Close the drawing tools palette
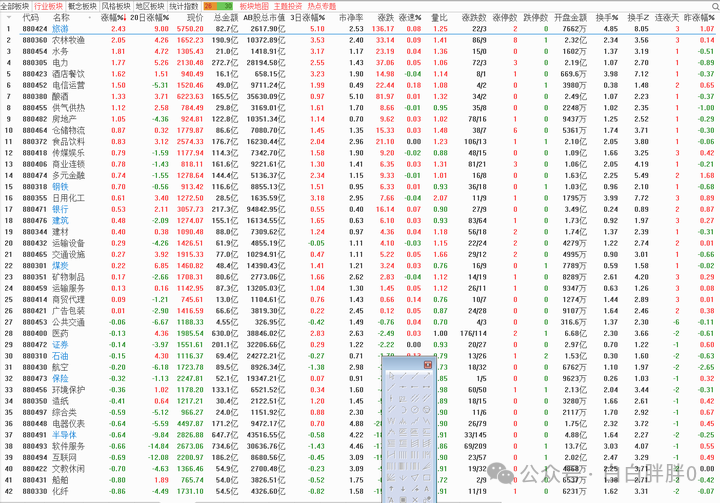Screen dimensions: 720x503 pos(428,365)
